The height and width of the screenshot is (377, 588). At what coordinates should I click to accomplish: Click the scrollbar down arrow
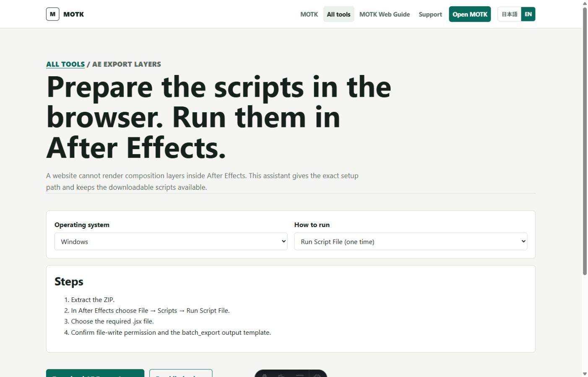(585, 374)
